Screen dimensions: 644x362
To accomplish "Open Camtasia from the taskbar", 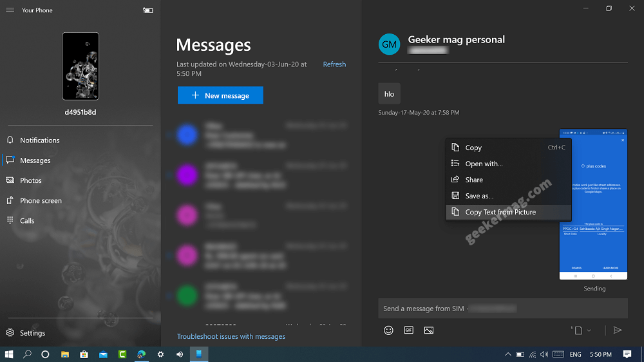I will click(122, 354).
